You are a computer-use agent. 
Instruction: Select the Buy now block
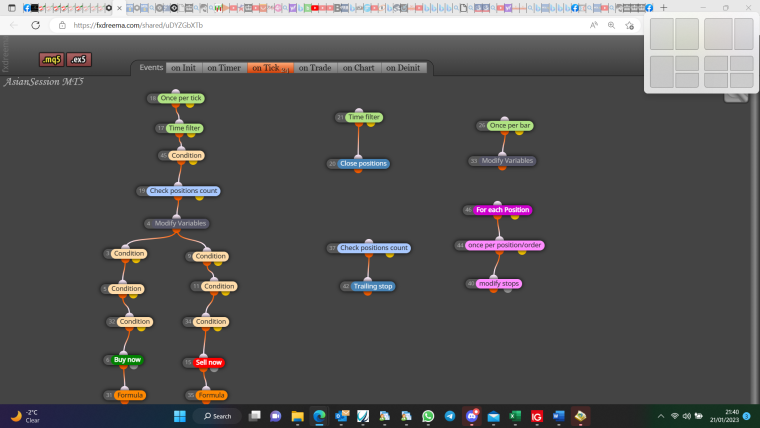[x=127, y=360]
